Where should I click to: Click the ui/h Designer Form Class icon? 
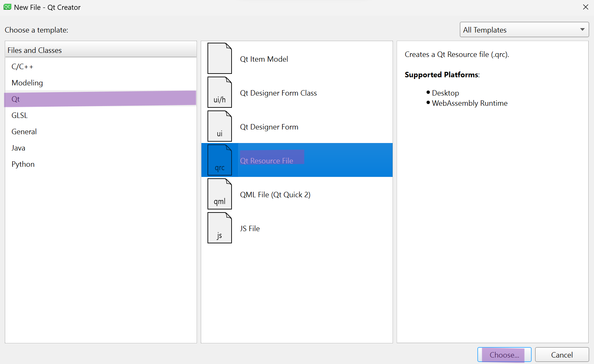point(220,92)
